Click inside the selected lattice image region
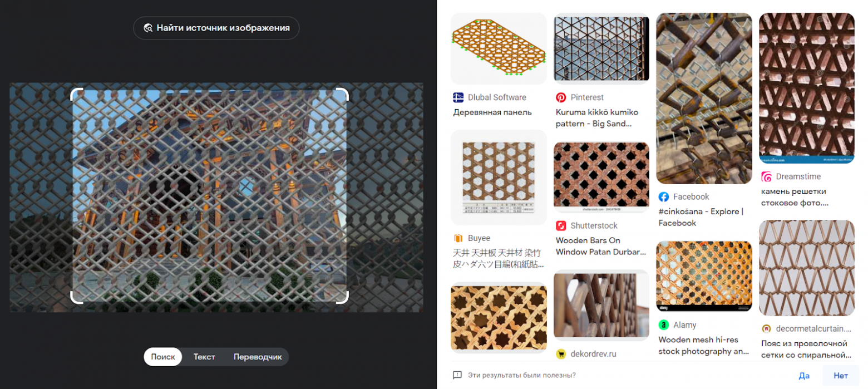Screen dimensions: 868x389 pos(210,195)
